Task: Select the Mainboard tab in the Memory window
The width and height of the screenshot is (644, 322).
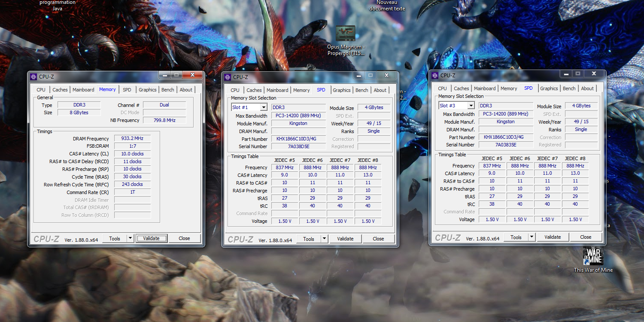Action: click(83, 90)
